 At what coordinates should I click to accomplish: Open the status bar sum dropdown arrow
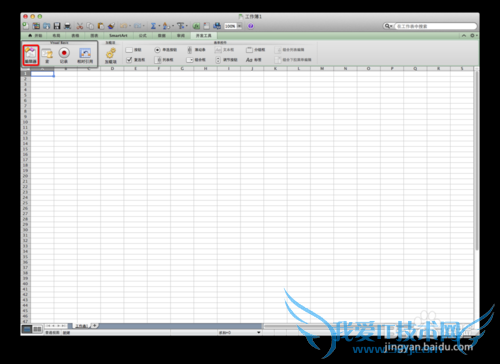pos(258,332)
